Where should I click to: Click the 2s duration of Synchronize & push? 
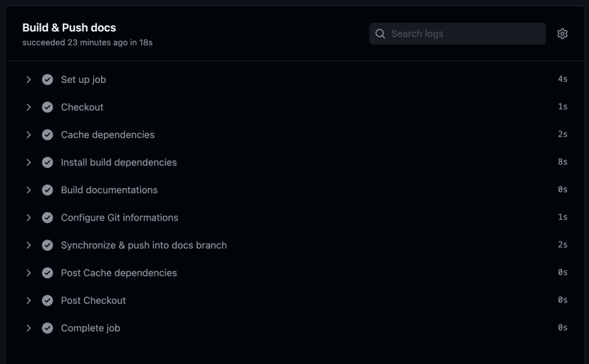pos(562,244)
